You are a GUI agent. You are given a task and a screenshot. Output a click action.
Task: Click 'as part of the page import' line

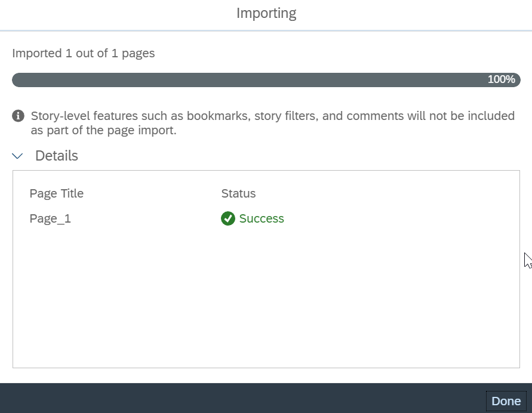coord(103,130)
